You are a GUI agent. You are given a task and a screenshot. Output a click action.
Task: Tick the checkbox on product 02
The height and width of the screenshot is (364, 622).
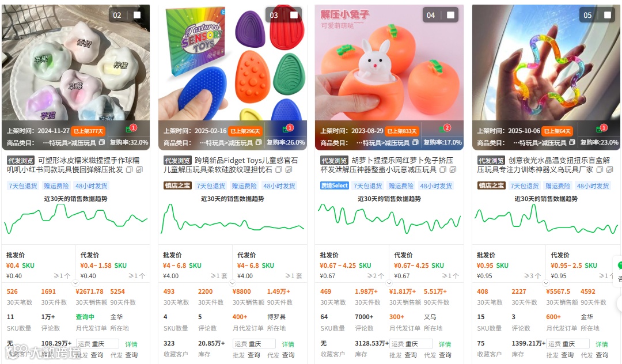(x=137, y=15)
